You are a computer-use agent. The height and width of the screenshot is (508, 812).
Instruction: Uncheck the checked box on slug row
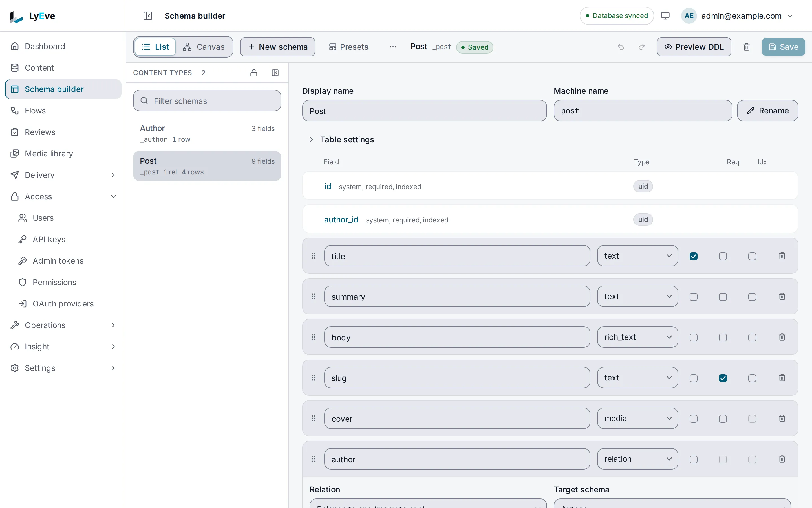(723, 378)
